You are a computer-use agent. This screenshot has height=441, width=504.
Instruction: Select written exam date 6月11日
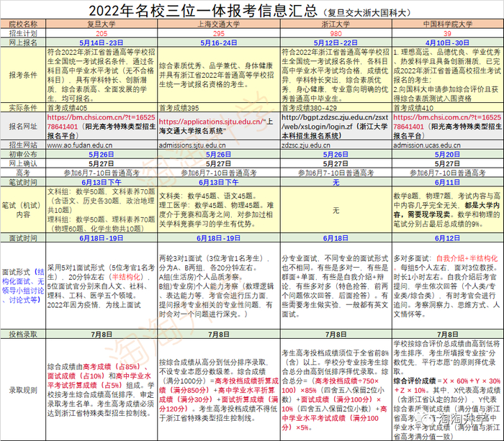[x=447, y=182]
